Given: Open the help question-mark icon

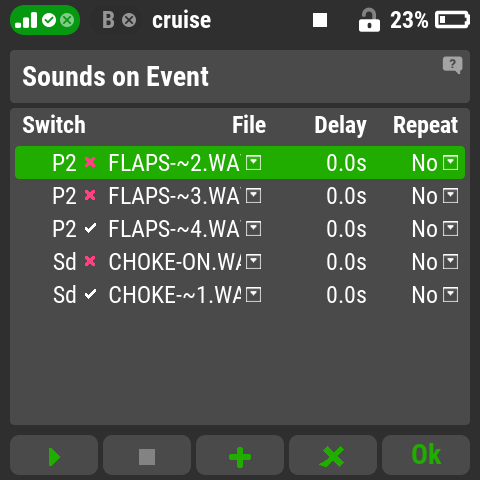Looking at the screenshot, I should pos(452,65).
